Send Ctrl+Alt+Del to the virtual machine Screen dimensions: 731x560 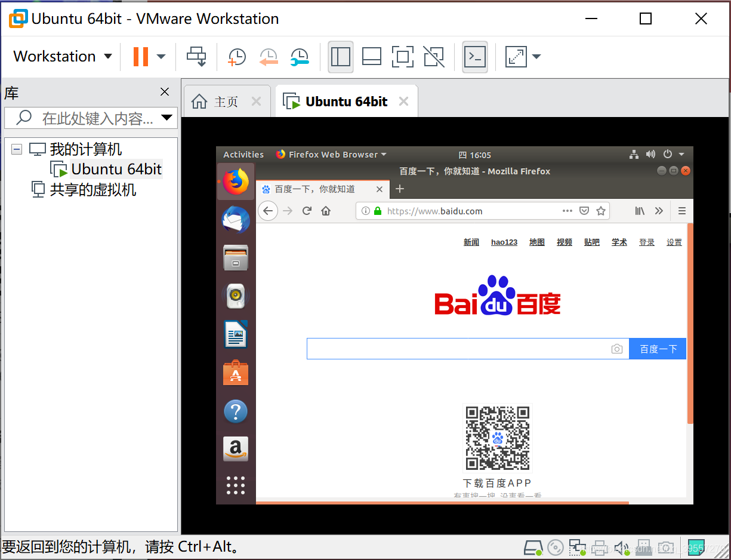[x=197, y=57]
